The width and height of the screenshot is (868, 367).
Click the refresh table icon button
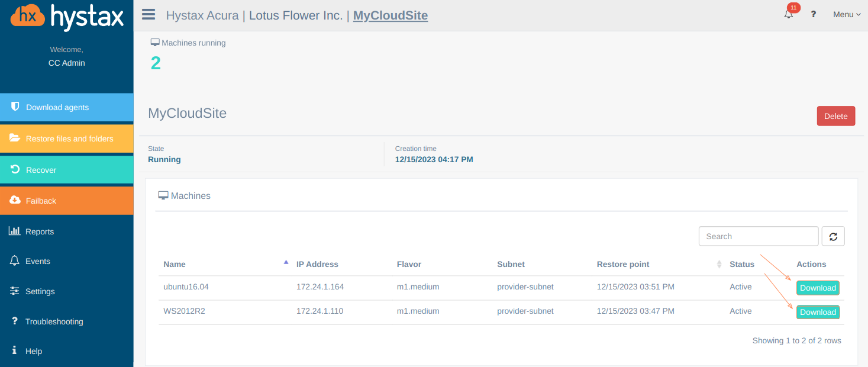tap(833, 236)
